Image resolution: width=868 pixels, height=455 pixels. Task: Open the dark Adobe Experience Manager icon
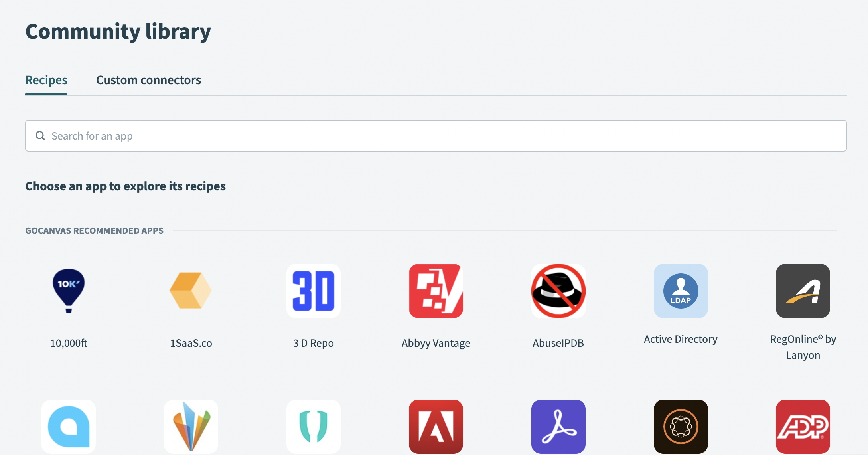pos(681,427)
